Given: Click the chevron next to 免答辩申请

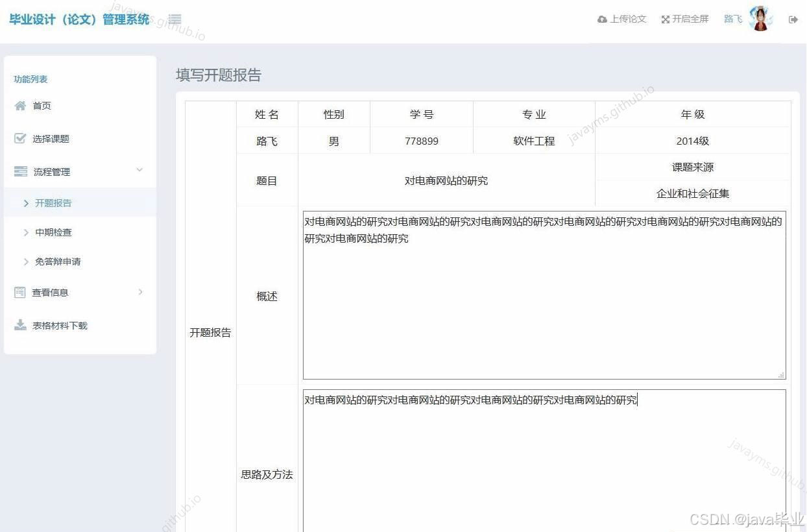Looking at the screenshot, I should point(26,261).
